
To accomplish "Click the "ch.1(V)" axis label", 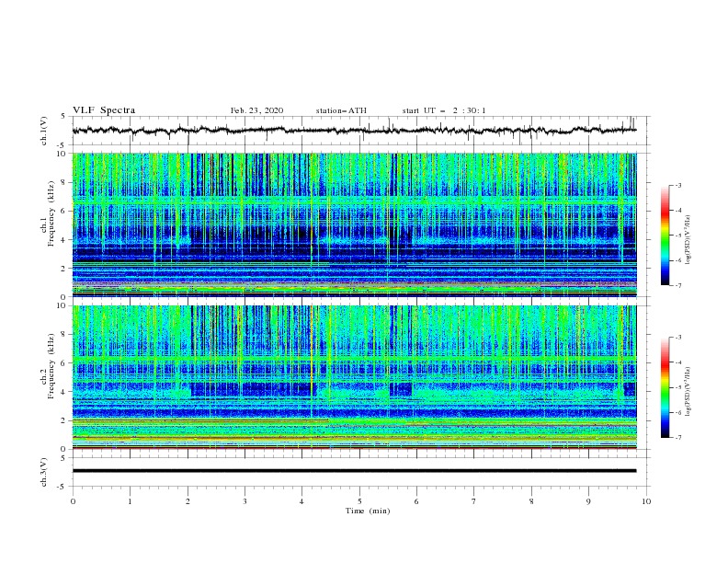I will [44, 131].
